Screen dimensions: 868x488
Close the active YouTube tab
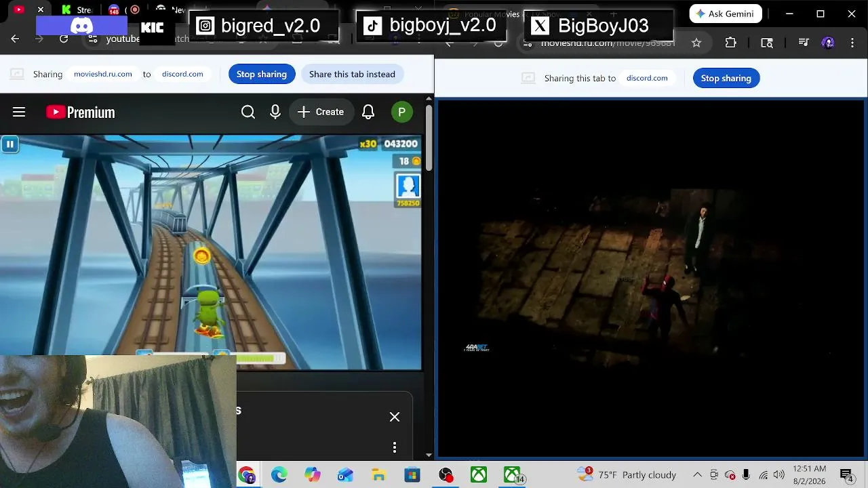[41, 9]
